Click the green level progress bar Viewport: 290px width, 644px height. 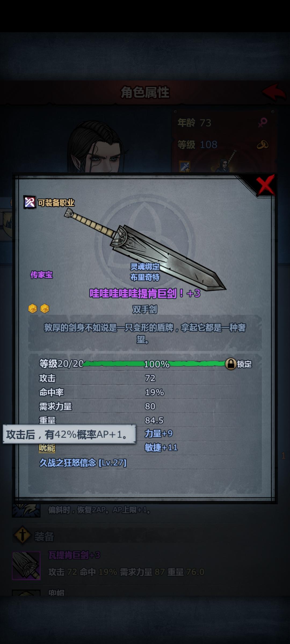tap(154, 364)
